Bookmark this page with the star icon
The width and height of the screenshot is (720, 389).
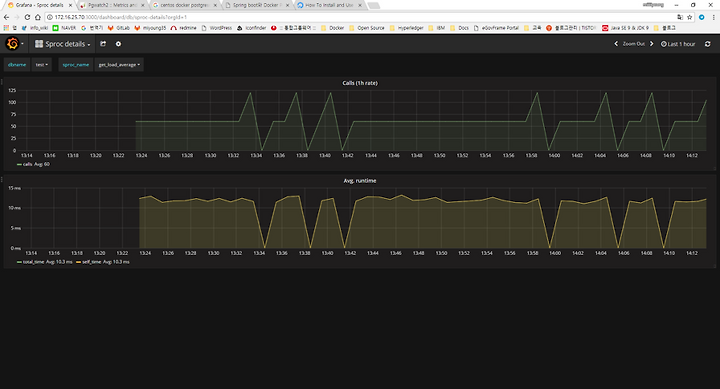click(689, 17)
